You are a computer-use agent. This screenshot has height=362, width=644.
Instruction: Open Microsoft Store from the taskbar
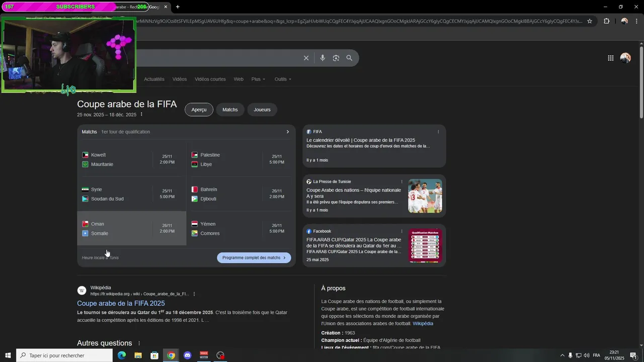[154, 355]
